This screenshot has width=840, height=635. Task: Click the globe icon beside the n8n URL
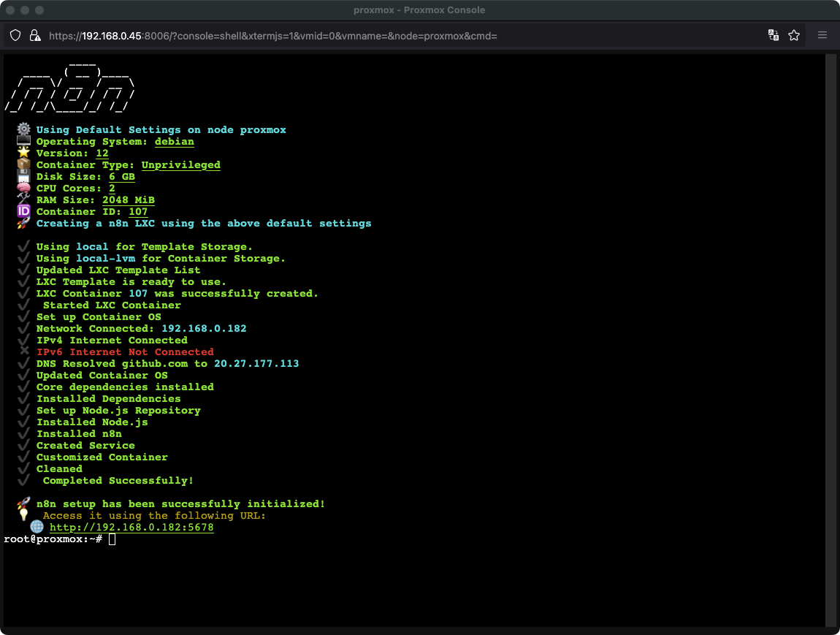pyautogui.click(x=37, y=527)
